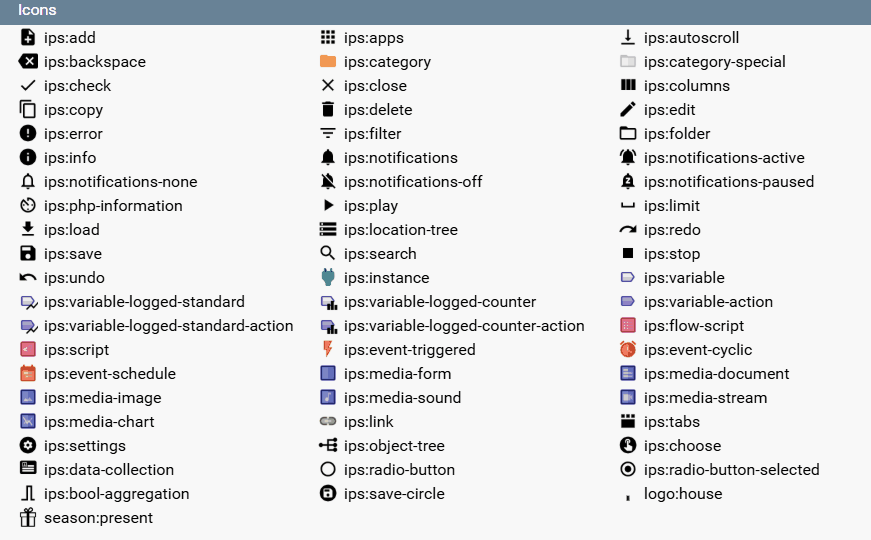Select the ips:php-information icon
The height and width of the screenshot is (540, 871).
(x=28, y=206)
